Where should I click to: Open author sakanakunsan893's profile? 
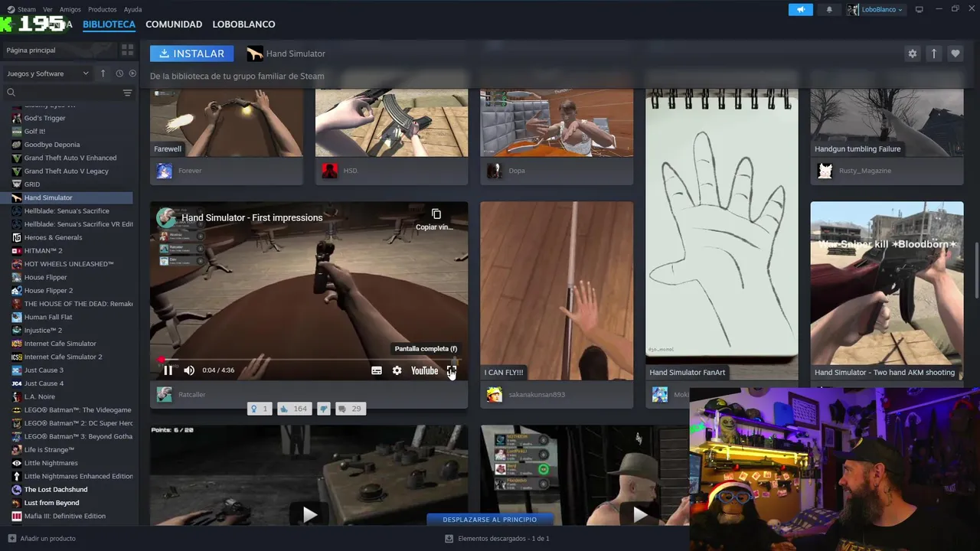point(537,395)
